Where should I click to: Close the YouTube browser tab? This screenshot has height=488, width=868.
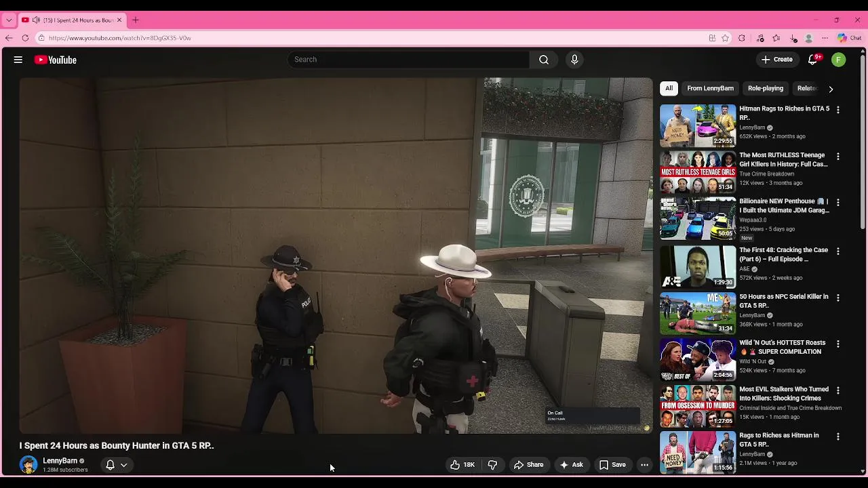click(119, 20)
